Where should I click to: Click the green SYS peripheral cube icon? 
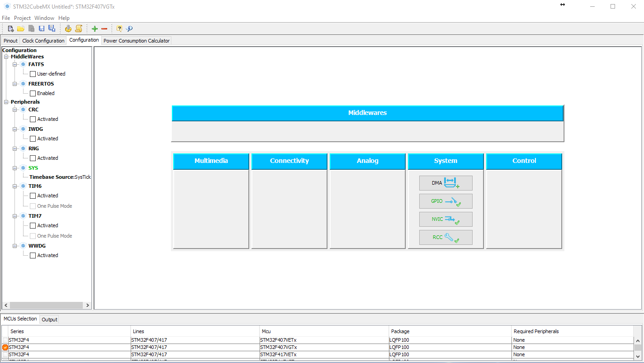23,168
